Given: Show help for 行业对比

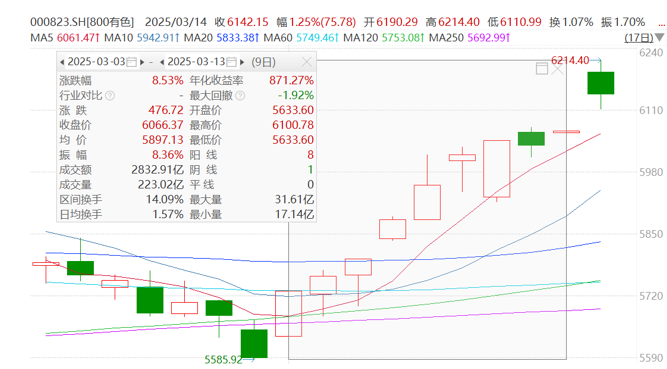Looking at the screenshot, I should point(110,95).
